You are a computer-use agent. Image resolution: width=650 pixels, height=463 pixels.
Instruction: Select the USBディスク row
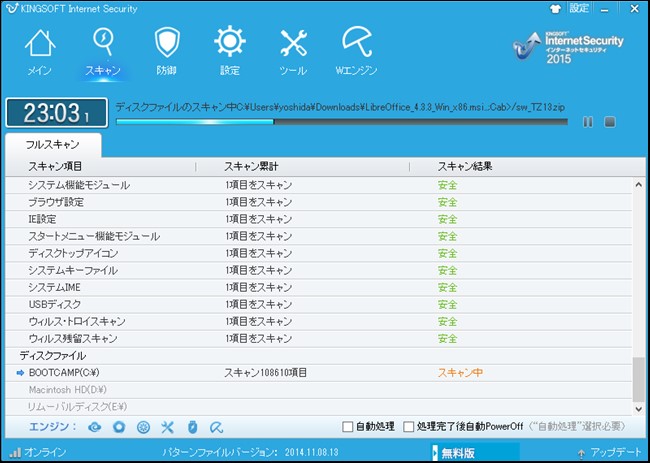[318, 304]
